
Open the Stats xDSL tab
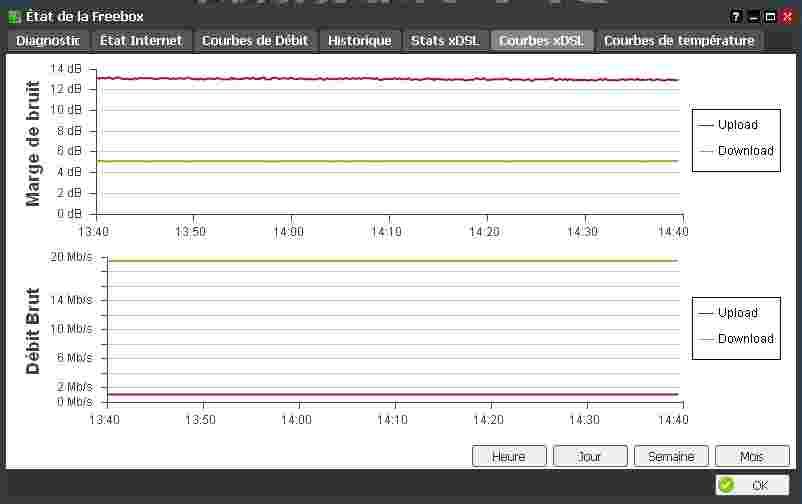(x=445, y=41)
